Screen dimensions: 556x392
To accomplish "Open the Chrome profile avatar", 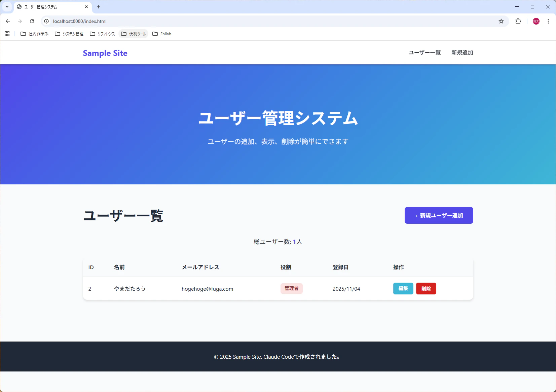I will coord(536,21).
